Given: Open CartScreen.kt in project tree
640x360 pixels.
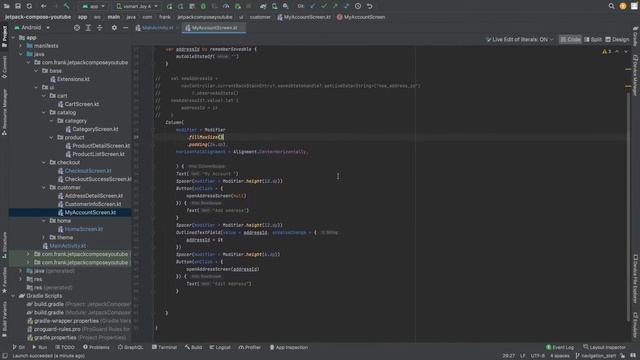Looking at the screenshot, I should pyautogui.click(x=78, y=104).
